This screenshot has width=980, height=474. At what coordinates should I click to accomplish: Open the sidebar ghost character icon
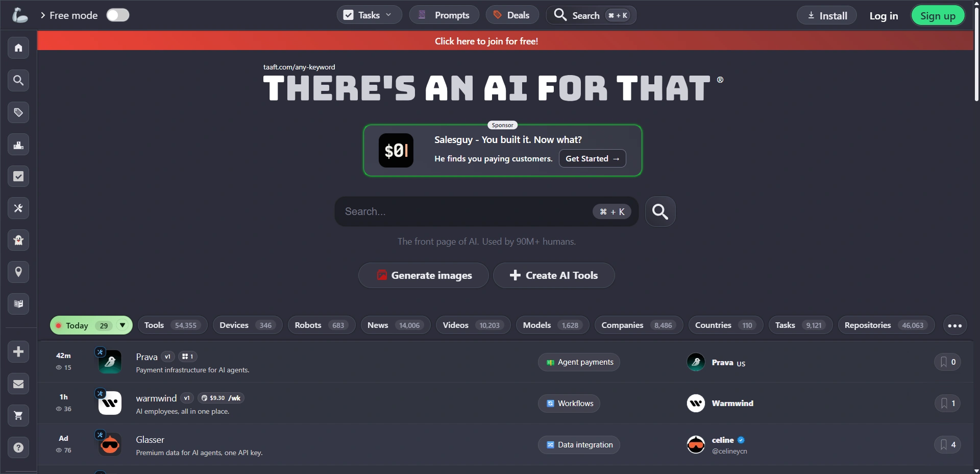point(18,240)
